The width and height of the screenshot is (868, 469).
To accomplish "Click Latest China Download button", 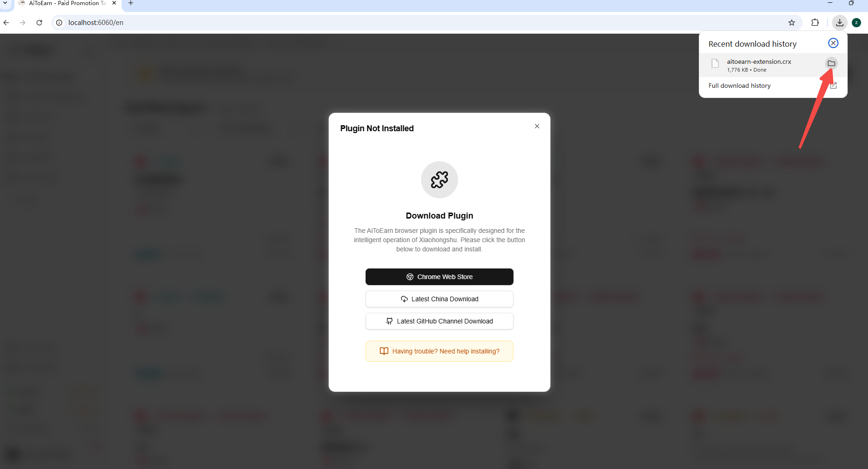I will (x=439, y=299).
